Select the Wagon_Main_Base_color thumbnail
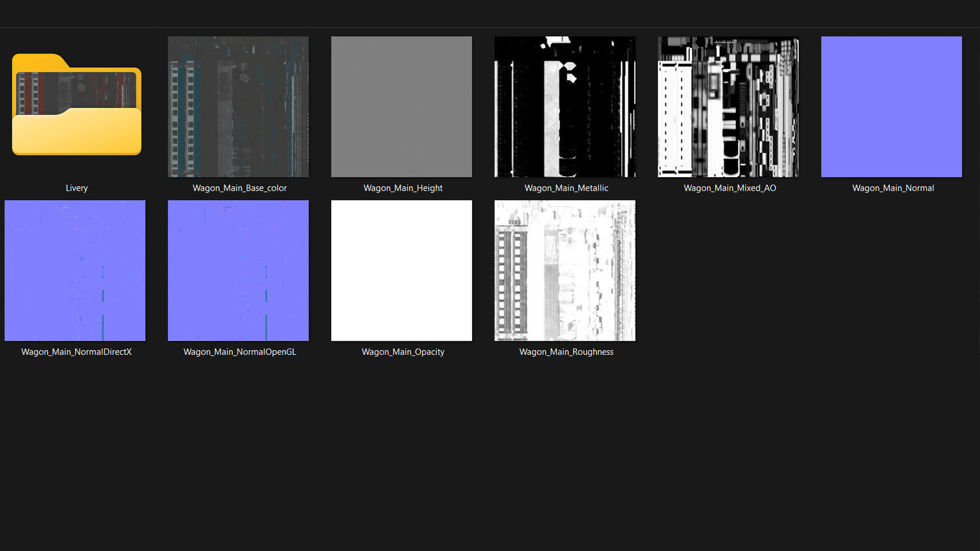The image size is (980, 551). tap(238, 107)
